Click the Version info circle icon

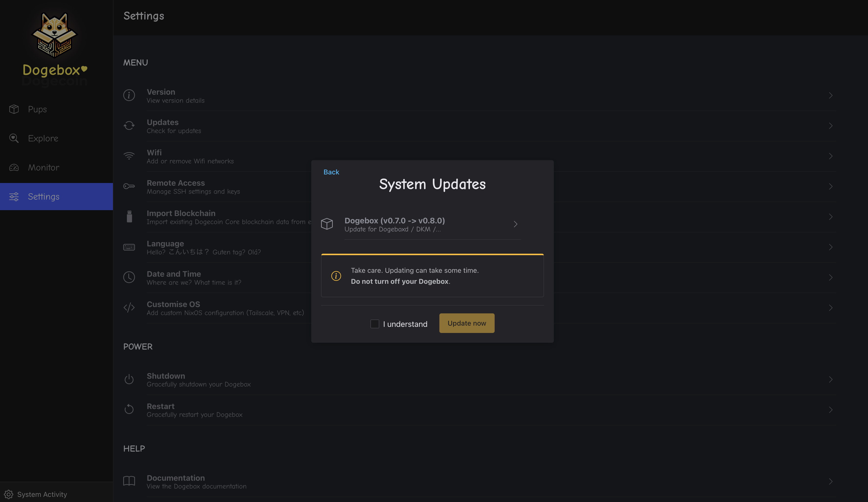[129, 95]
